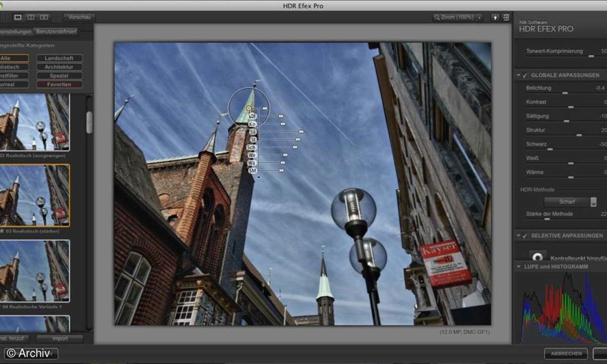Select single image view icon
This screenshot has width=607, height=364.
click(x=18, y=17)
